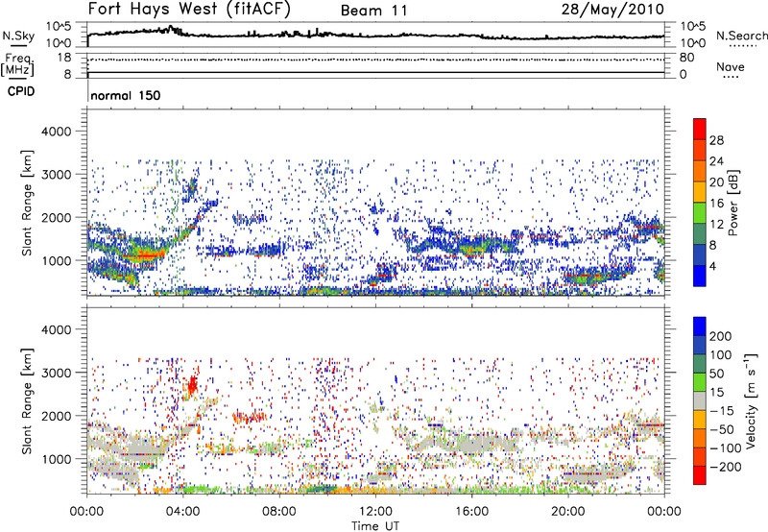Click the 'Time UT' axis label
Viewport: 768px width, 532px height.
[375, 526]
